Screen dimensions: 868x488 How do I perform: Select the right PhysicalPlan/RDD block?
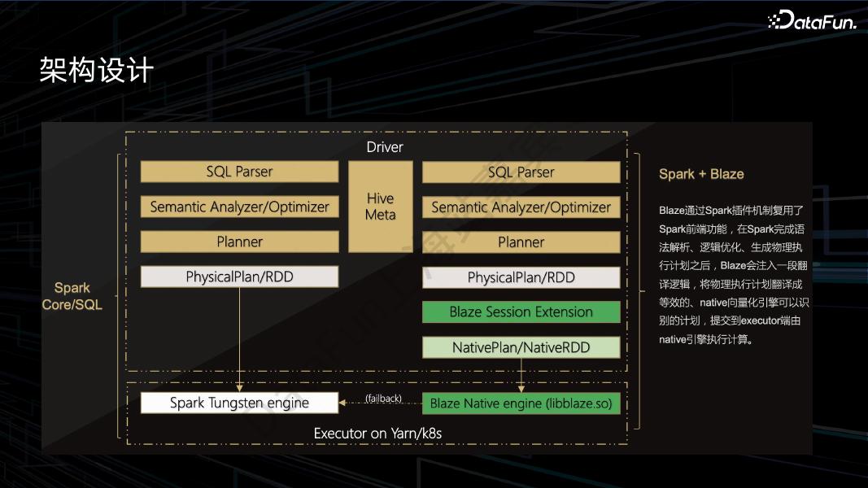[x=521, y=277]
